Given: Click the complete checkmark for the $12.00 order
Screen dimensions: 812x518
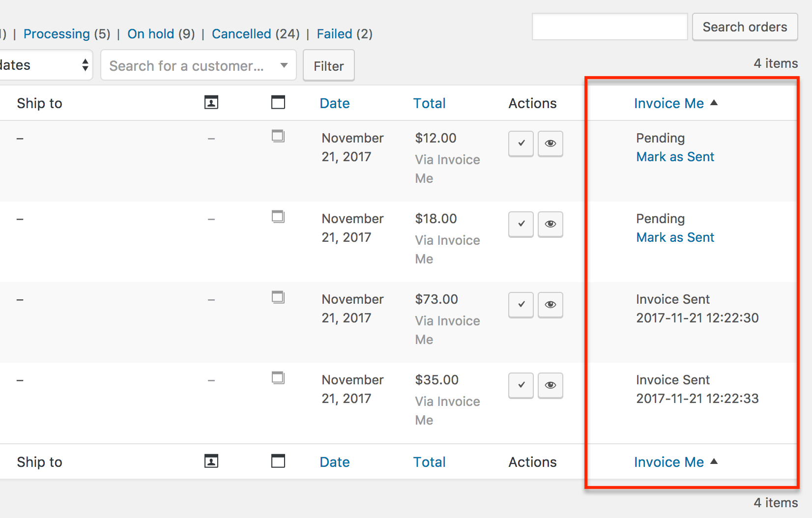Looking at the screenshot, I should click(521, 144).
